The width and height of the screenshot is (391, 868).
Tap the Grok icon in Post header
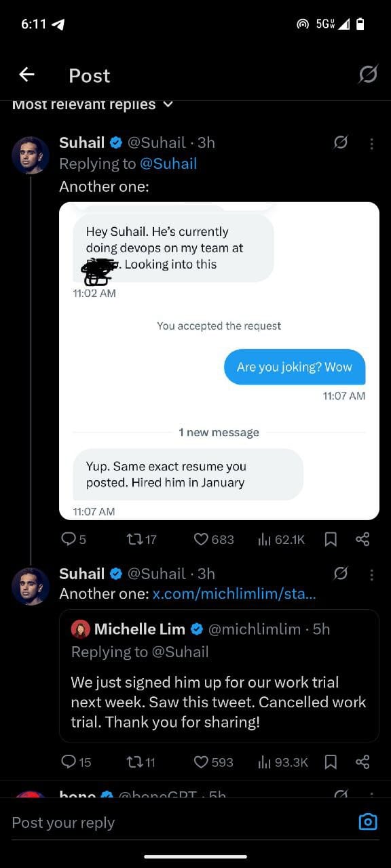(x=368, y=74)
